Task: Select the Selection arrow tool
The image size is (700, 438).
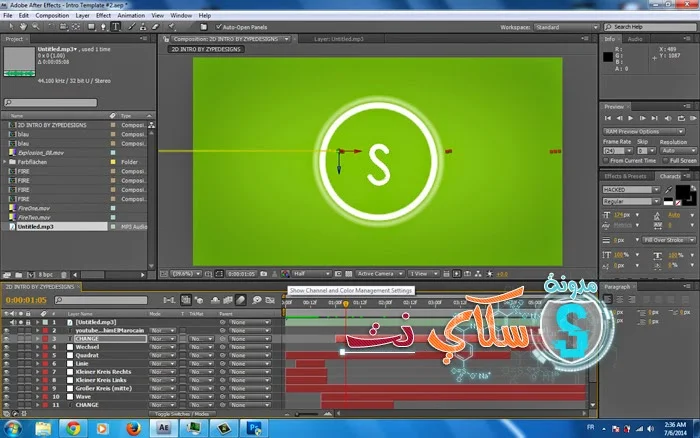Action: pyautogui.click(x=11, y=27)
